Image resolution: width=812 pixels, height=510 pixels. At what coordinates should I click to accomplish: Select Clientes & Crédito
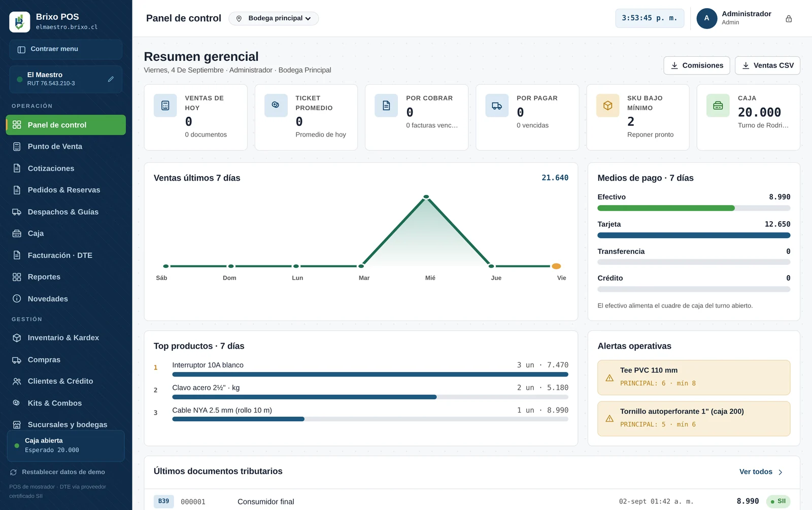65,381
